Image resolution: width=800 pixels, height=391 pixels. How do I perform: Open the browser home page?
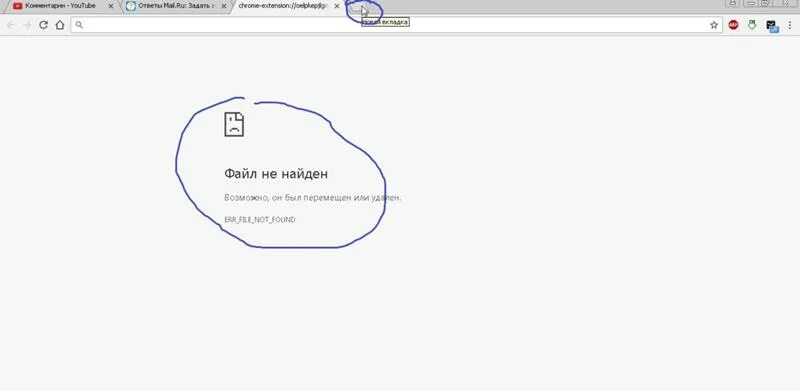[x=60, y=25]
